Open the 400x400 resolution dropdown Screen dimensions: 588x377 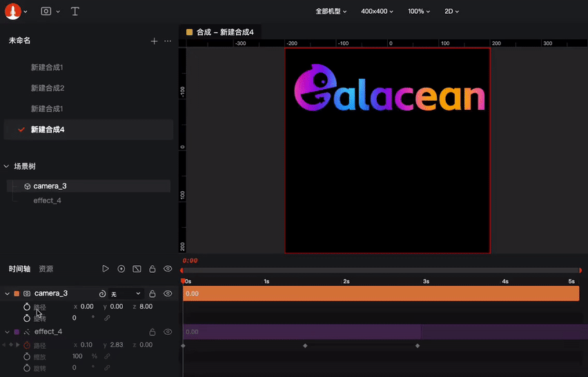(377, 11)
